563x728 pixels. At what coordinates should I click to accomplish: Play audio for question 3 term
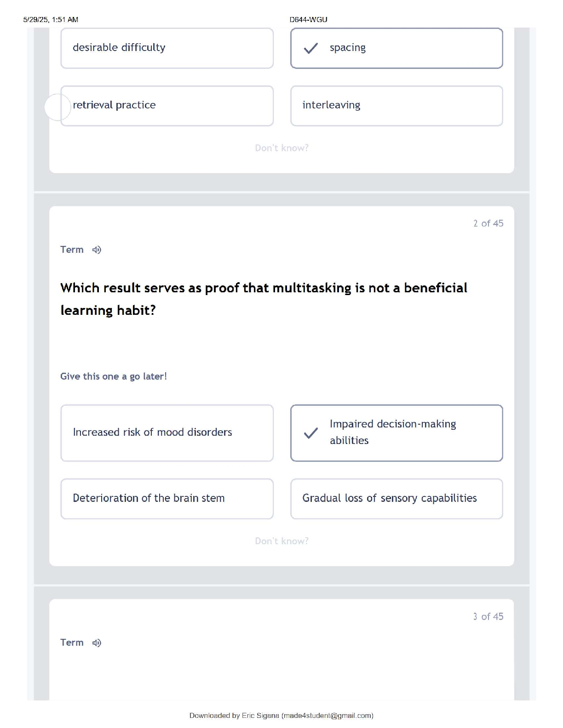click(97, 643)
